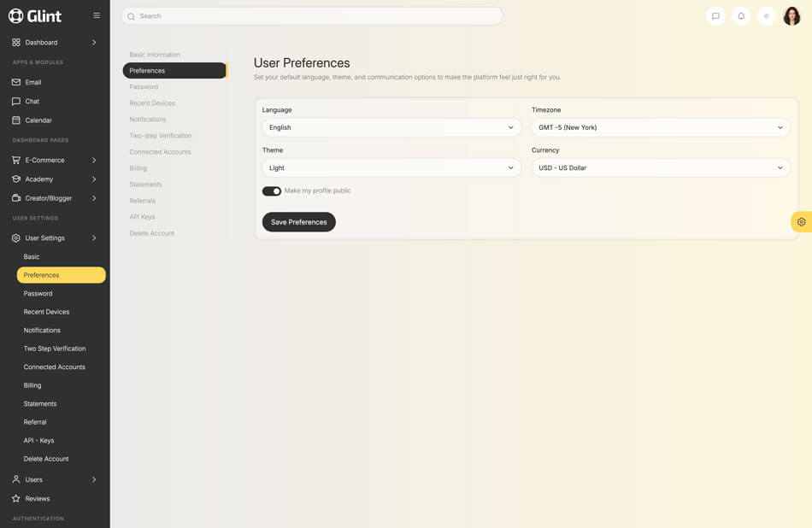Open the Language dropdown
Screen dimensions: 812x528
click(391, 127)
